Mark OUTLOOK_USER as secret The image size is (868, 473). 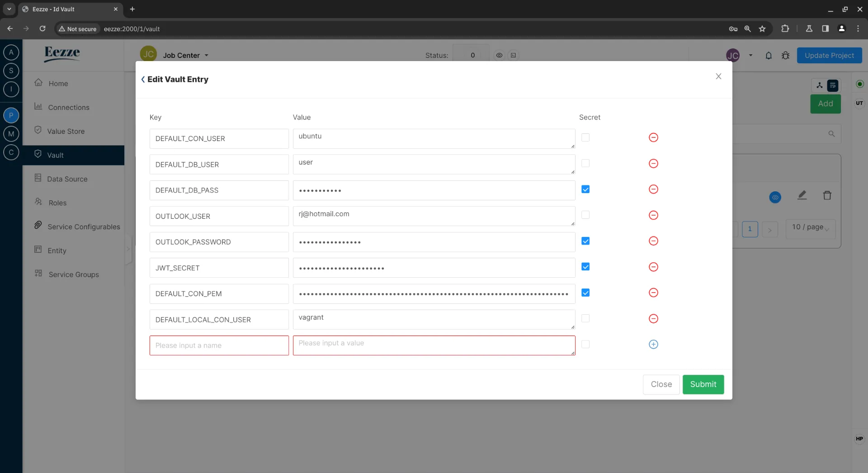(585, 215)
